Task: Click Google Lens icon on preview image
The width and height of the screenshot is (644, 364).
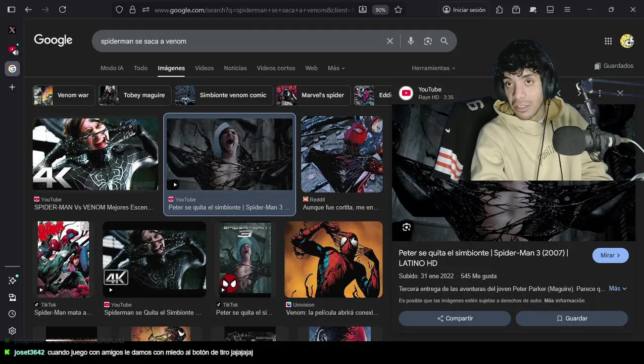Action: 407,227
